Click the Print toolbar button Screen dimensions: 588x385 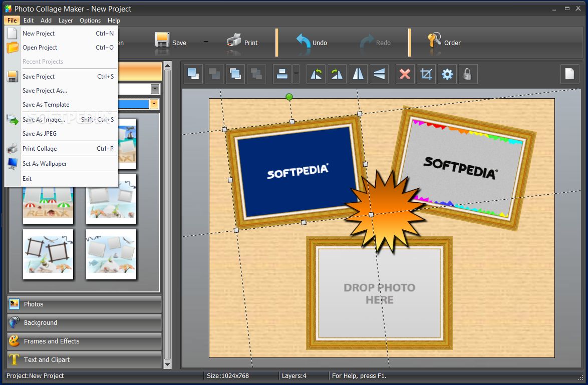[x=242, y=42]
